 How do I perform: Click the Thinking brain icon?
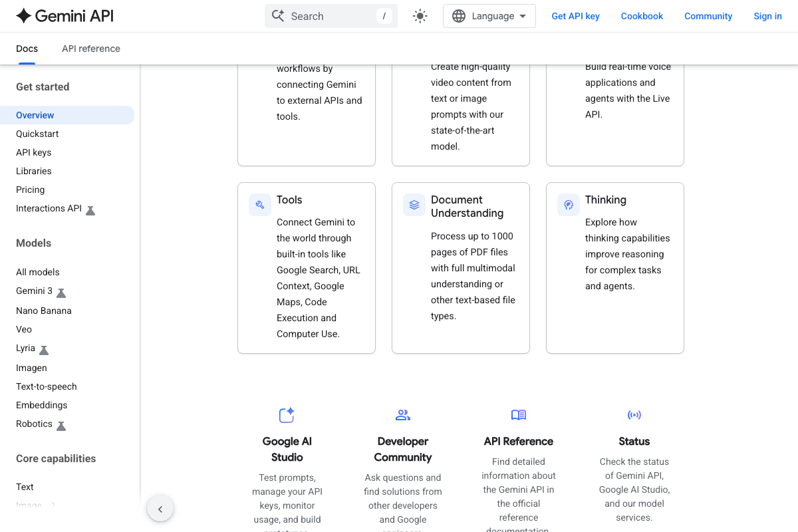click(x=568, y=204)
